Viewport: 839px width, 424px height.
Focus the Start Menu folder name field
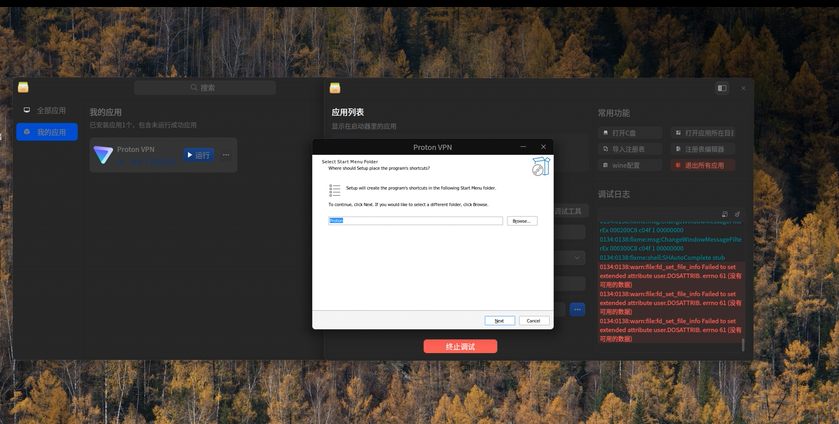(x=415, y=221)
